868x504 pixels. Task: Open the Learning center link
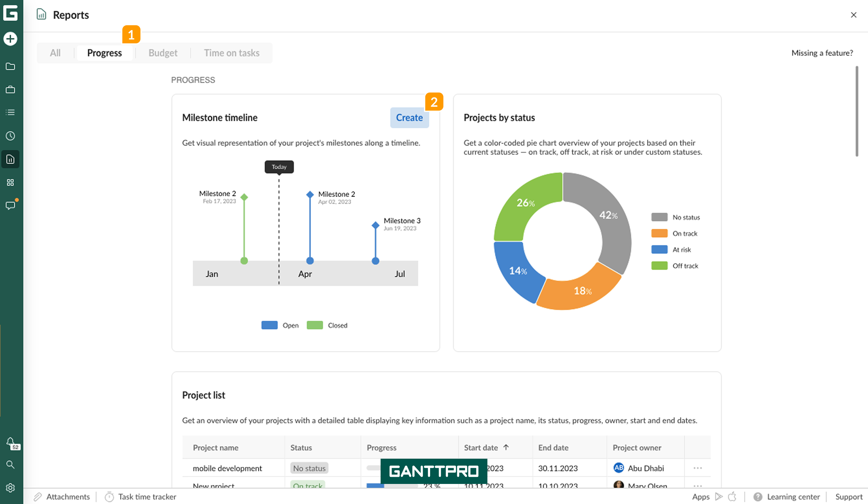click(x=793, y=497)
